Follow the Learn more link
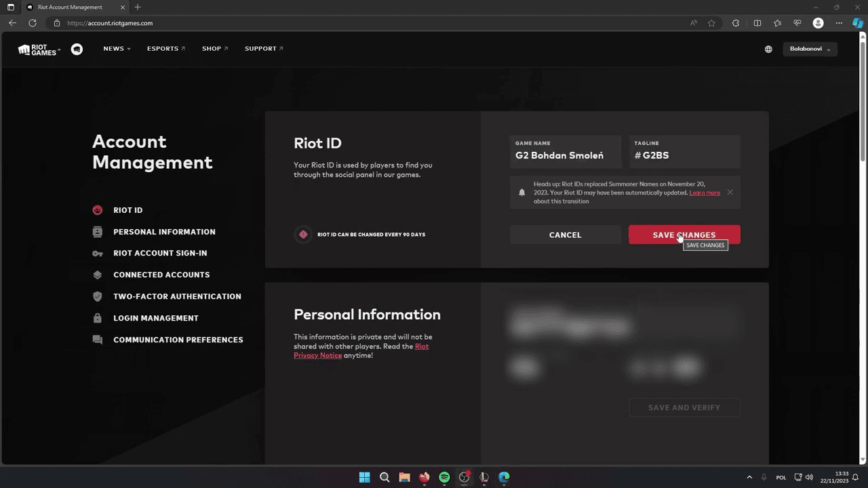868x488 pixels. coord(705,192)
